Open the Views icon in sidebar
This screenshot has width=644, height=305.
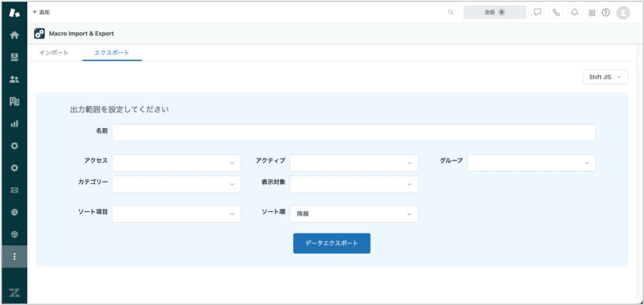(x=14, y=58)
